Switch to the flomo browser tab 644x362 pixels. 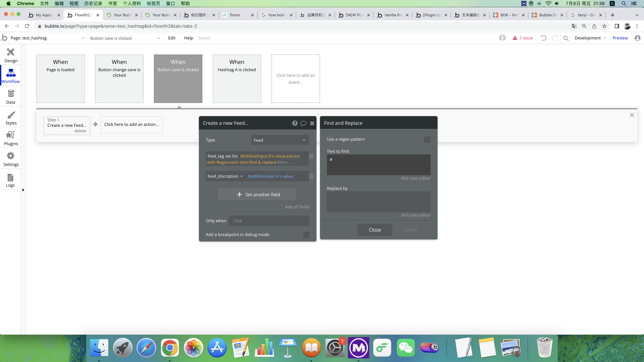coord(235,15)
